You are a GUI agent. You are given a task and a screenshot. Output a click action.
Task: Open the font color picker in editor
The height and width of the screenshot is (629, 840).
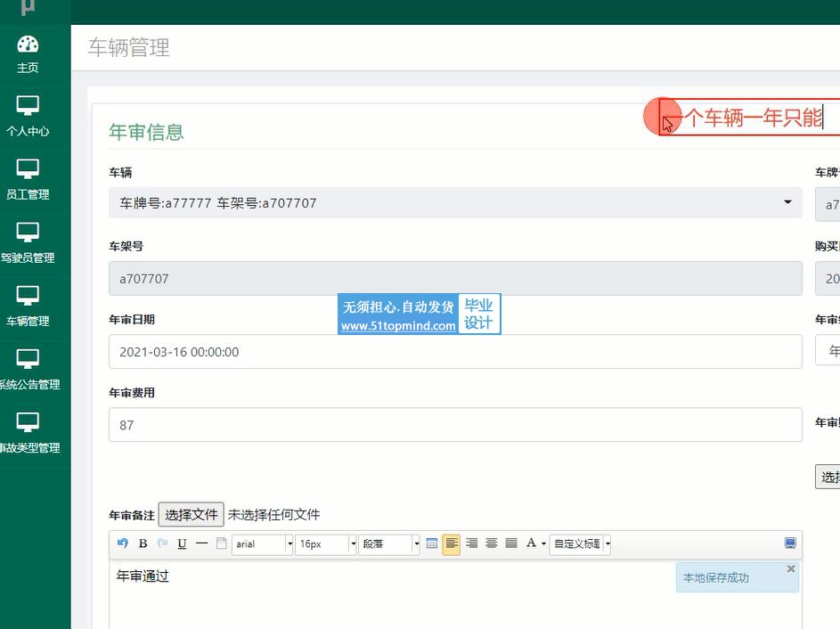(535, 543)
